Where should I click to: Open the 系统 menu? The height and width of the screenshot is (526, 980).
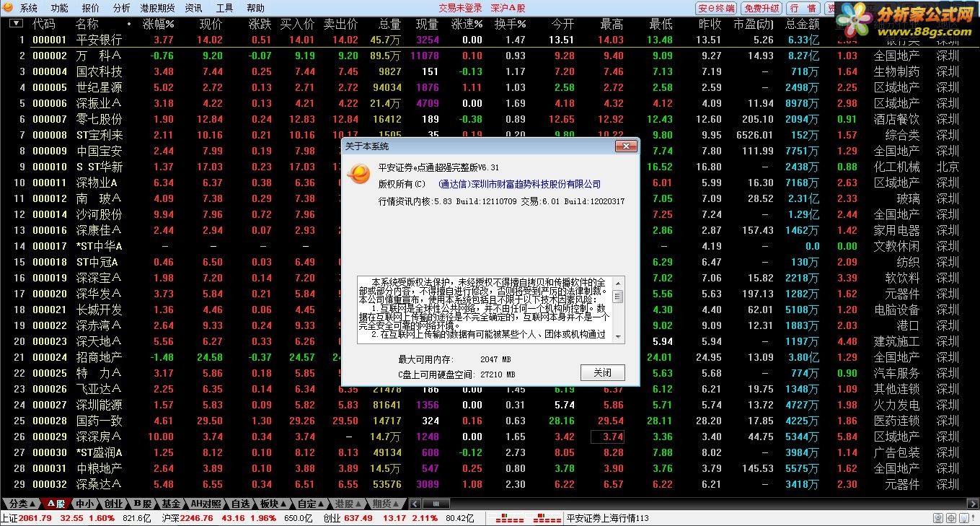(29, 8)
